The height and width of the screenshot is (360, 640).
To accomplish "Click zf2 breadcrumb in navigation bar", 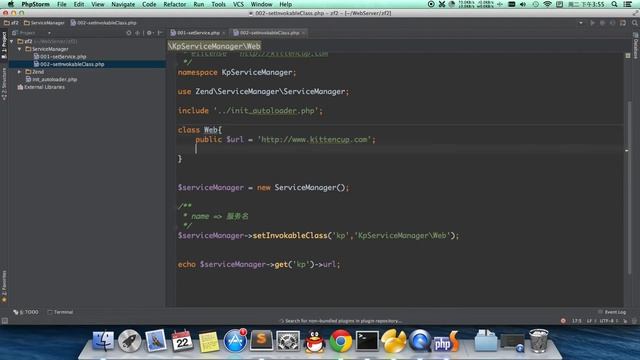I will pos(11,23).
